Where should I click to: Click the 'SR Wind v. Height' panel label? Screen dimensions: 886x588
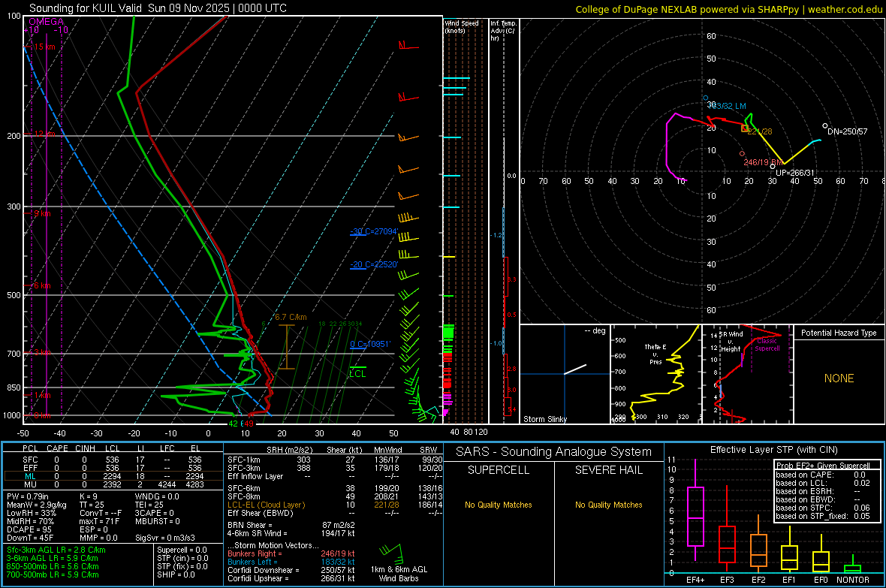[x=731, y=342]
